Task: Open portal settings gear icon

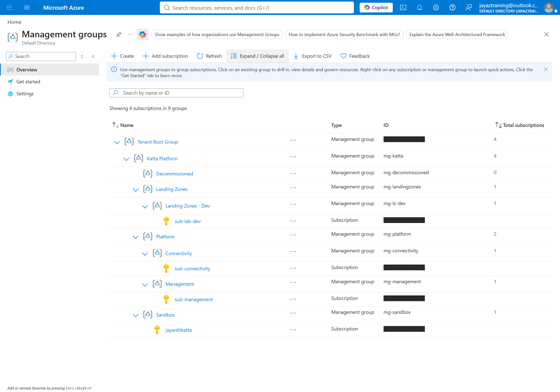Action: coord(436,7)
